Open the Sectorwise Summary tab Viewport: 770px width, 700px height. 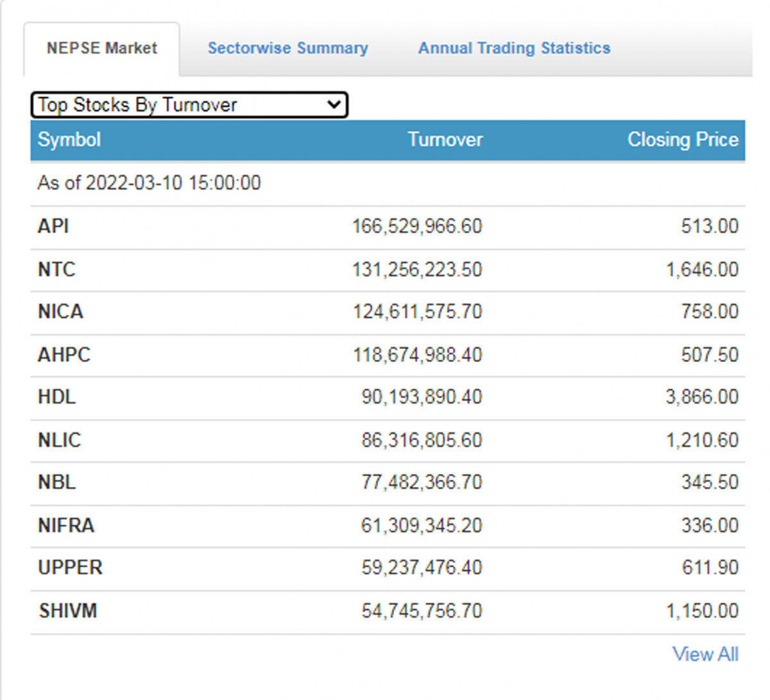coord(287,49)
